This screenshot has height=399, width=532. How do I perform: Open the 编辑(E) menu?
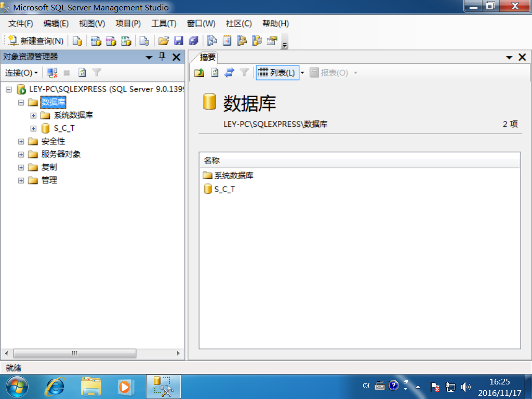click(56, 23)
